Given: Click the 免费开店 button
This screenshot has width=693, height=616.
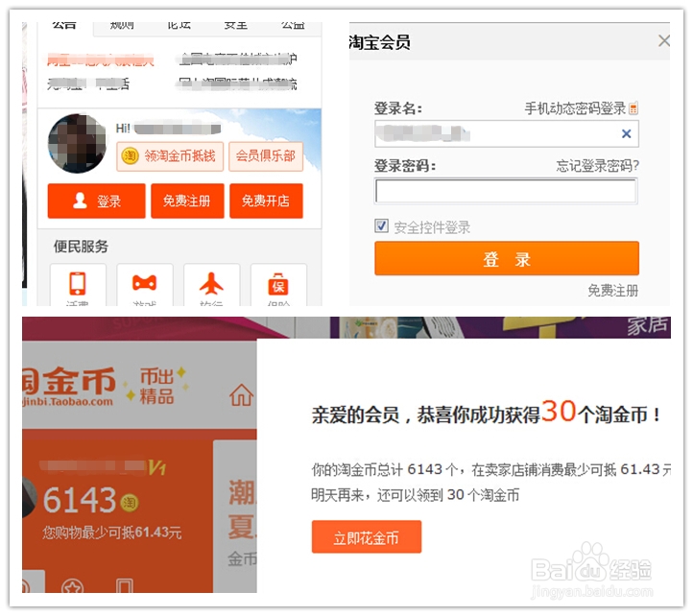Looking at the screenshot, I should 266,201.
